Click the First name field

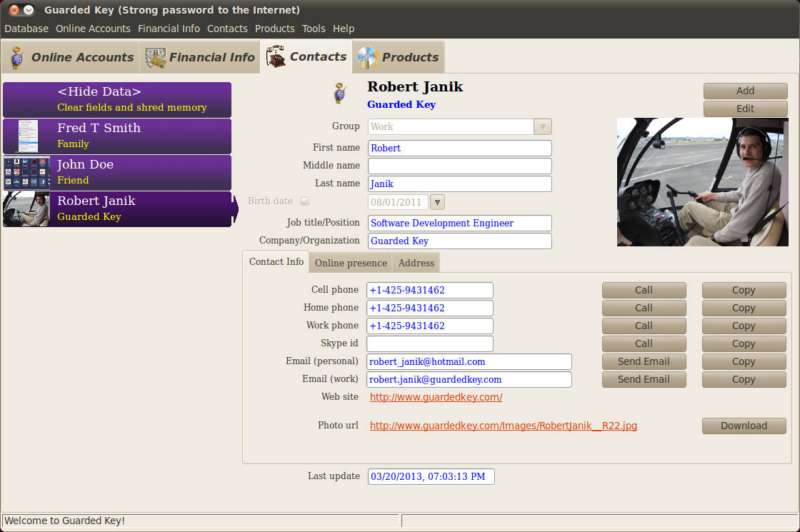click(x=460, y=149)
